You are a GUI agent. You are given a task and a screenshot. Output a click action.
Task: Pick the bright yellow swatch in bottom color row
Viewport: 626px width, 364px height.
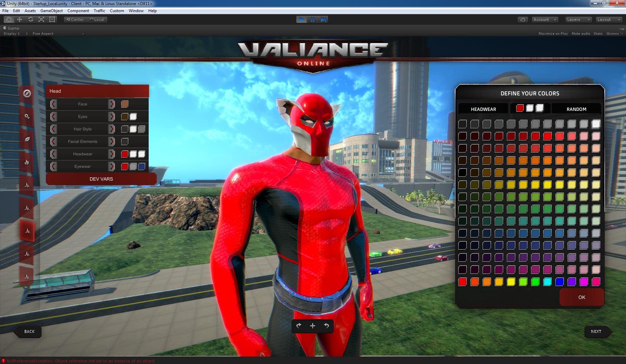coord(511,282)
